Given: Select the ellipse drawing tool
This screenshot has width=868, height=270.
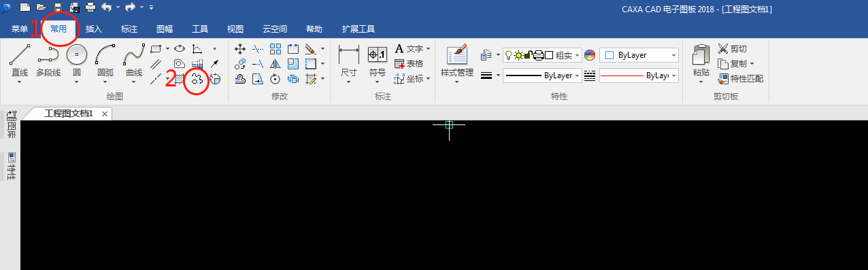Looking at the screenshot, I should tap(180, 48).
